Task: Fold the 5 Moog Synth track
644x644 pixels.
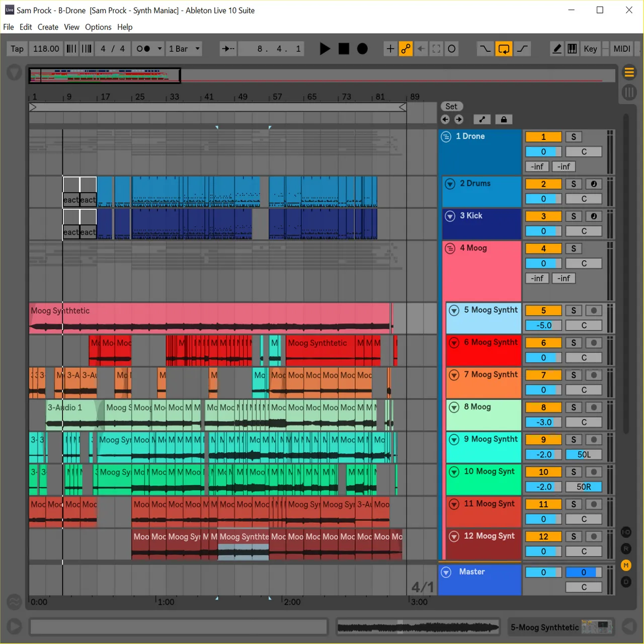Action: pos(454,310)
